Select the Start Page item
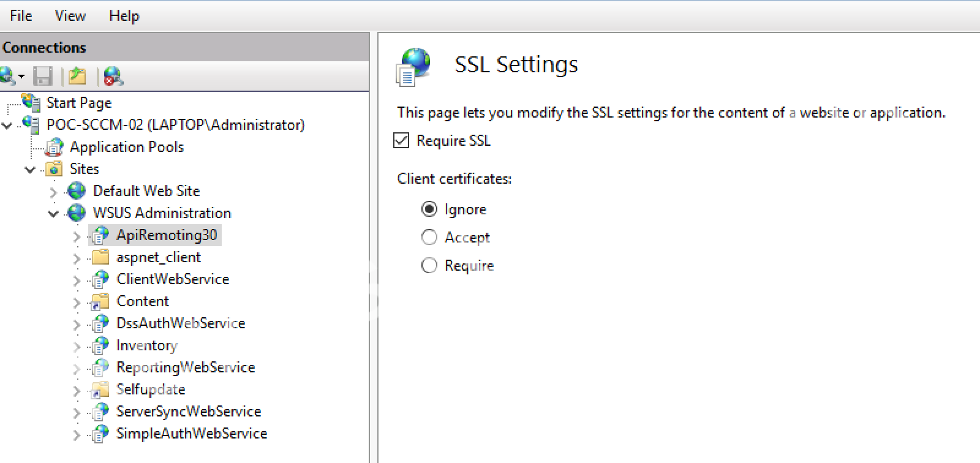The image size is (980, 463). tap(78, 103)
